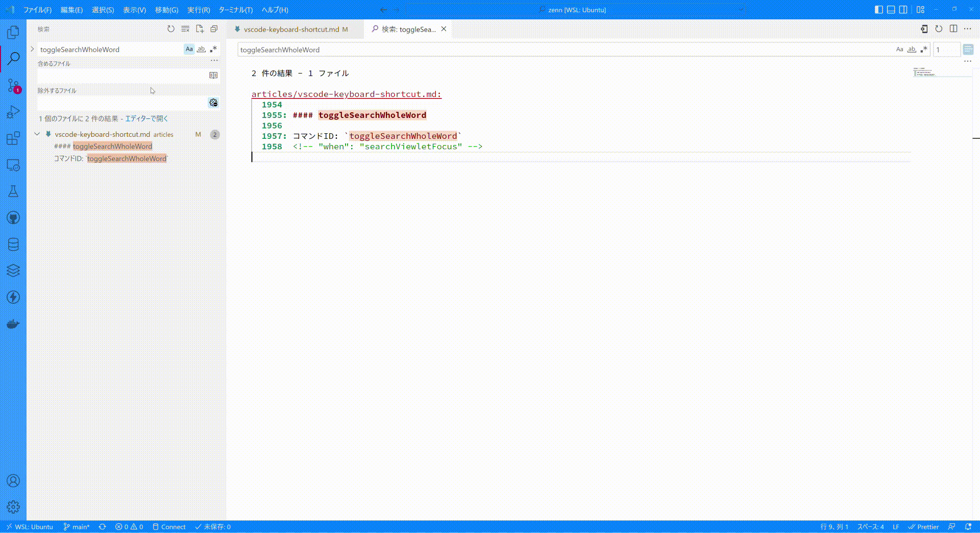
Task: Split the editor to the right
Action: coord(953,29)
